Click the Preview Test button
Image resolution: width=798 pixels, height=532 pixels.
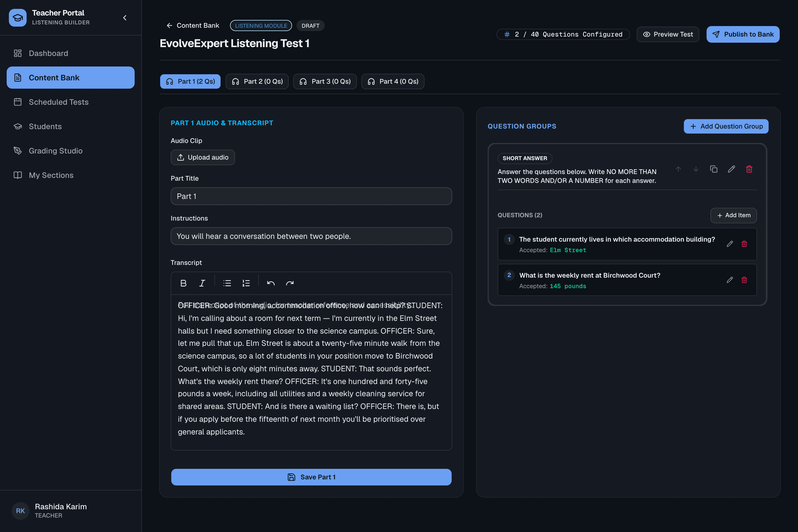tap(668, 34)
